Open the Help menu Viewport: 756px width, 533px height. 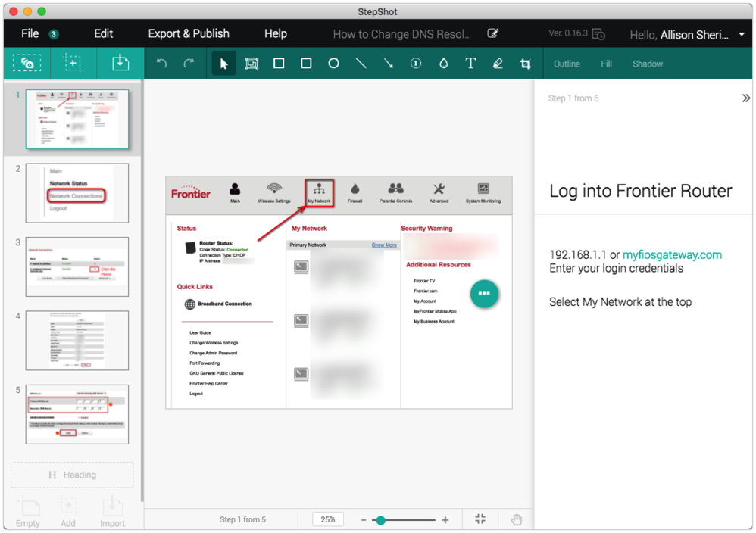[275, 33]
